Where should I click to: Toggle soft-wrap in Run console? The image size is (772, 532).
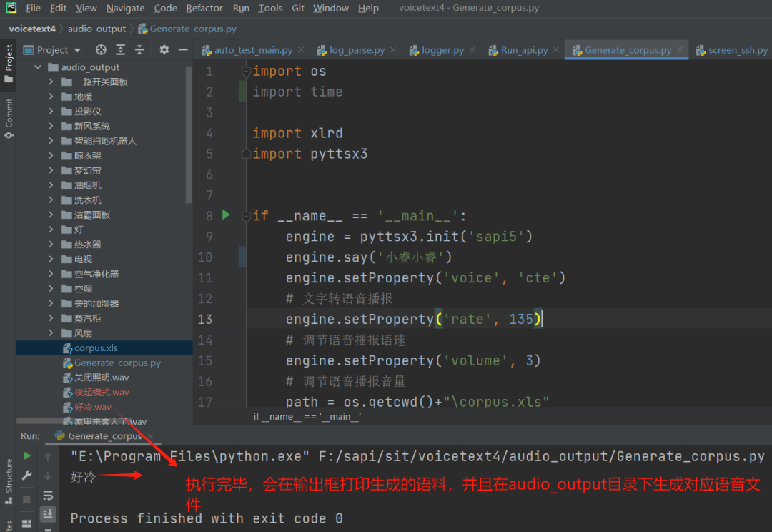point(48,495)
